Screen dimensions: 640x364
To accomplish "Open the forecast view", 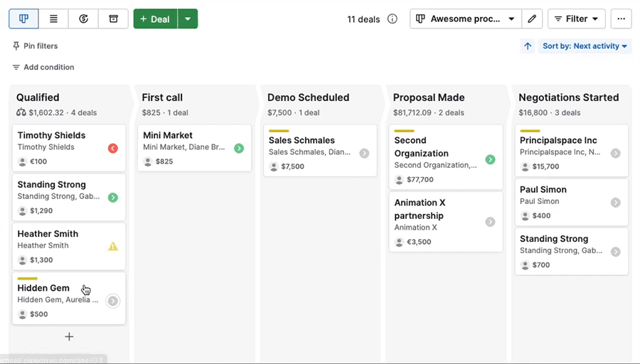I will pyautogui.click(x=83, y=19).
